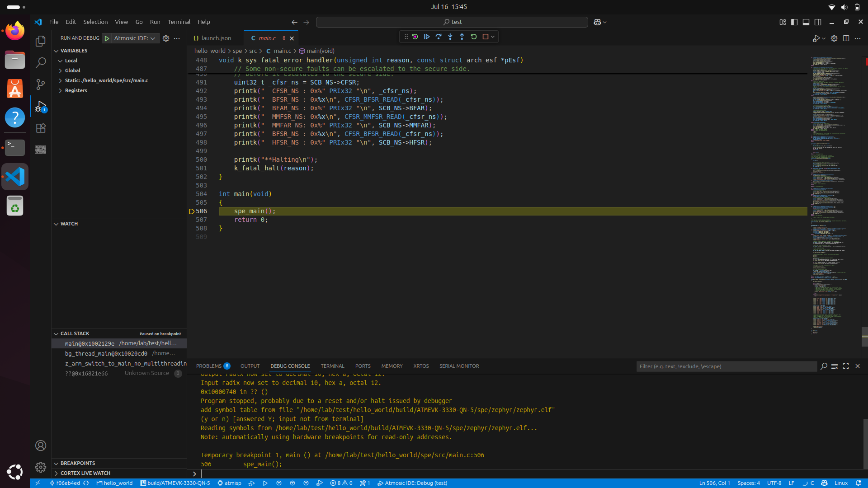
Task: Collapse the CALL STACK section
Action: pos(75,333)
